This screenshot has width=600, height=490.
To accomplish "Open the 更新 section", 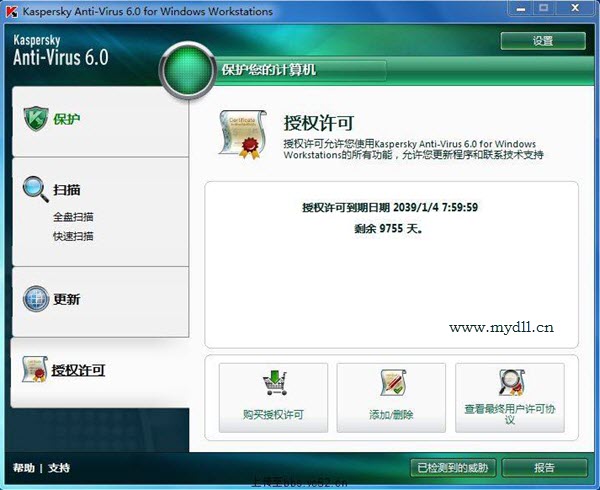I will 100,302.
